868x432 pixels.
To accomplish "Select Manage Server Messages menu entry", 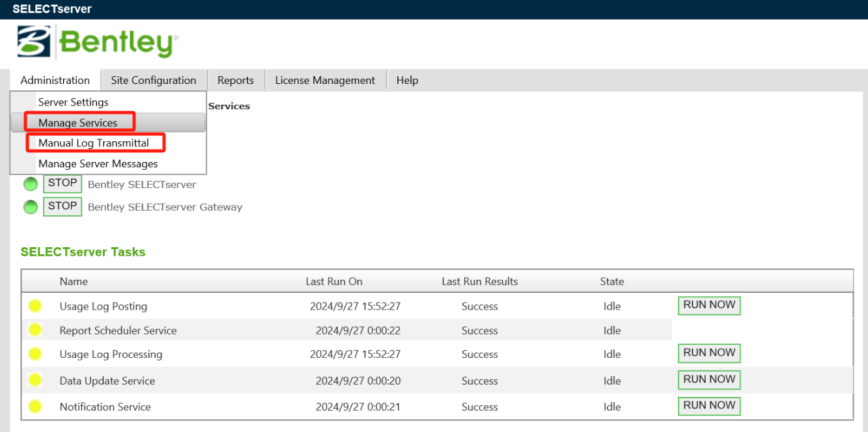I will click(108, 163).
